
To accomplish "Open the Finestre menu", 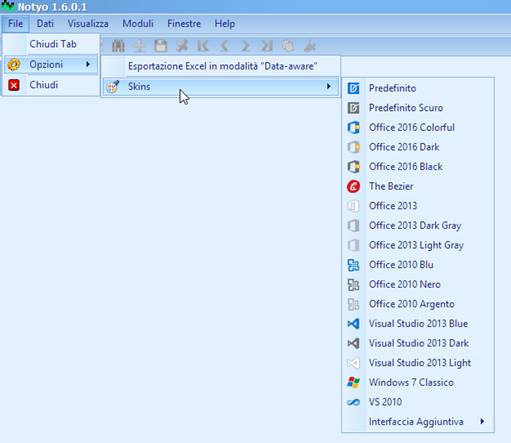I will [184, 24].
